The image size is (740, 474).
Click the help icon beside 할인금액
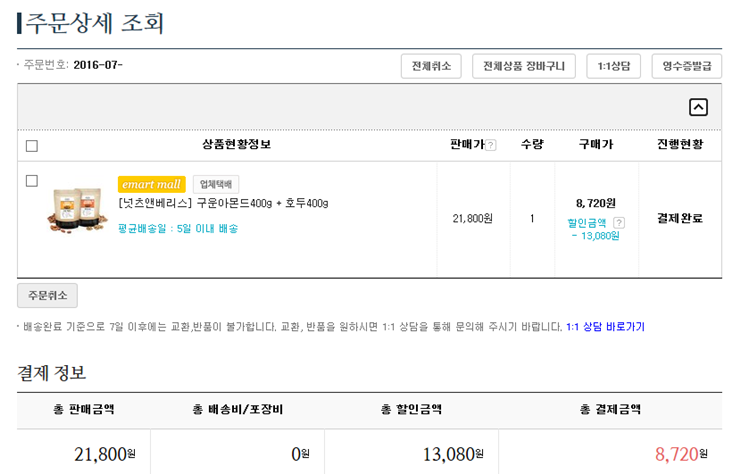[x=619, y=223]
